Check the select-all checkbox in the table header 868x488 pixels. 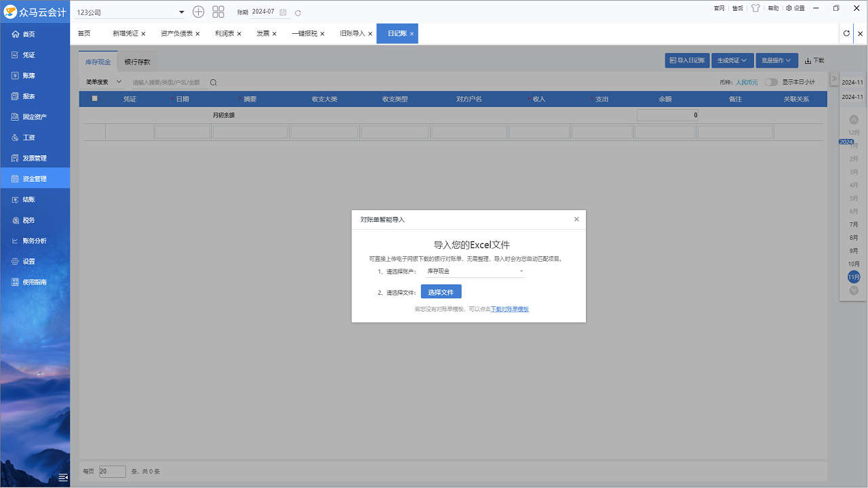pyautogui.click(x=94, y=98)
